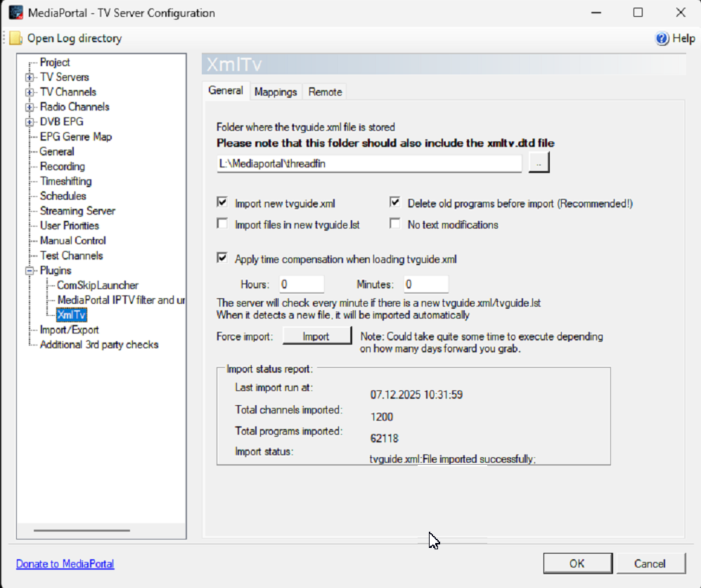This screenshot has height=588, width=701.
Task: Uncheck Delete old programs before import
Action: 395,203
